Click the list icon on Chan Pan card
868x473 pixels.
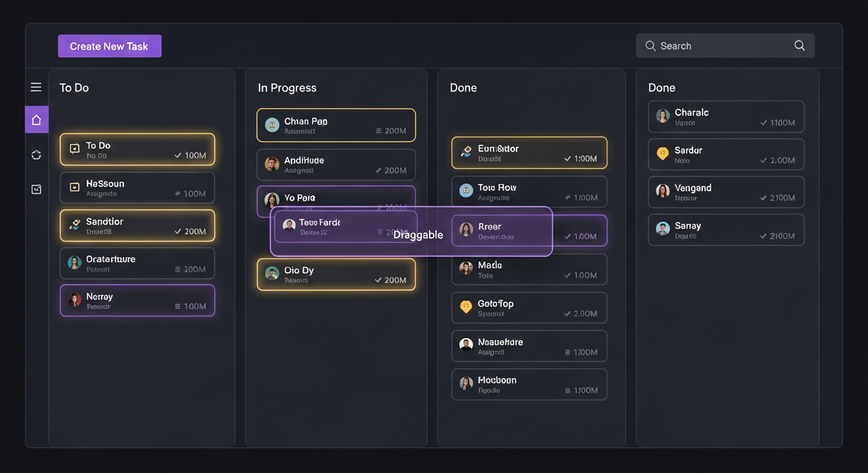(x=378, y=131)
